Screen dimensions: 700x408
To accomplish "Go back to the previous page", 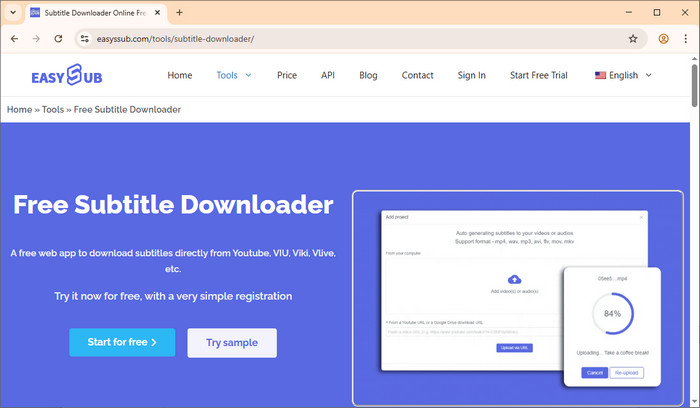I will click(x=14, y=39).
